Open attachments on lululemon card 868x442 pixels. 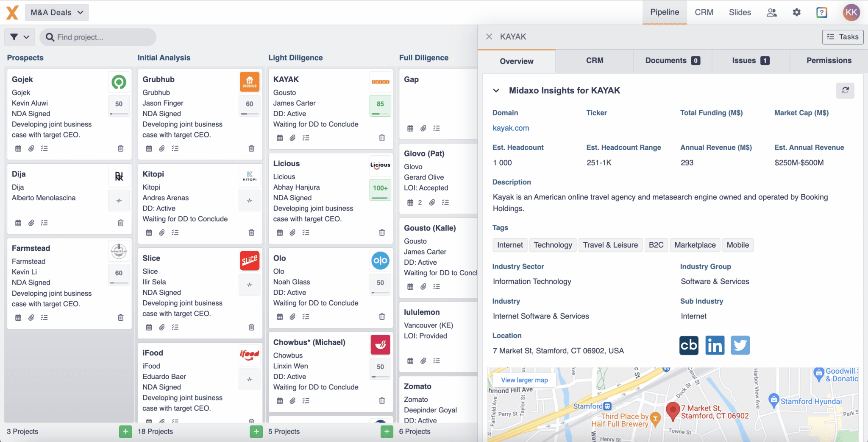click(423, 361)
